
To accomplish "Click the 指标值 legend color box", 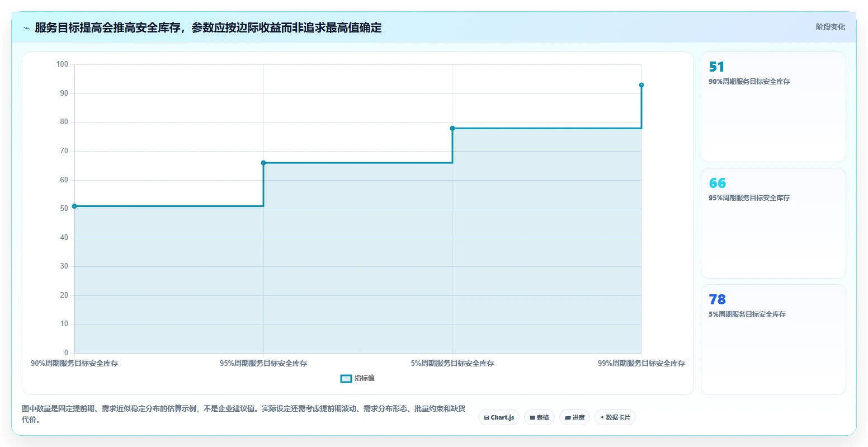I will (346, 379).
